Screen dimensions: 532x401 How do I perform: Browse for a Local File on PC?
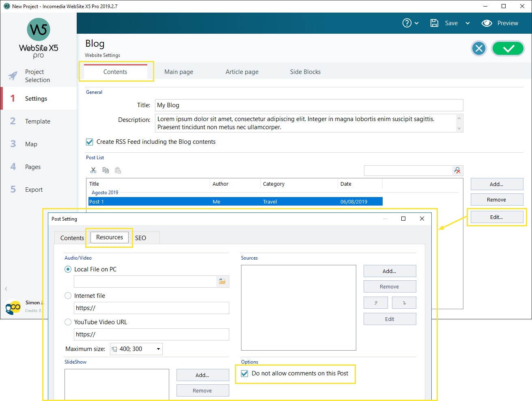click(222, 281)
